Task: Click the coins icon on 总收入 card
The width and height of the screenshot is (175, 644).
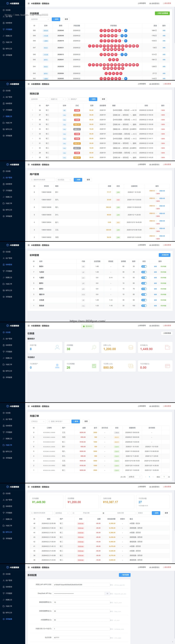Action: 131,347
